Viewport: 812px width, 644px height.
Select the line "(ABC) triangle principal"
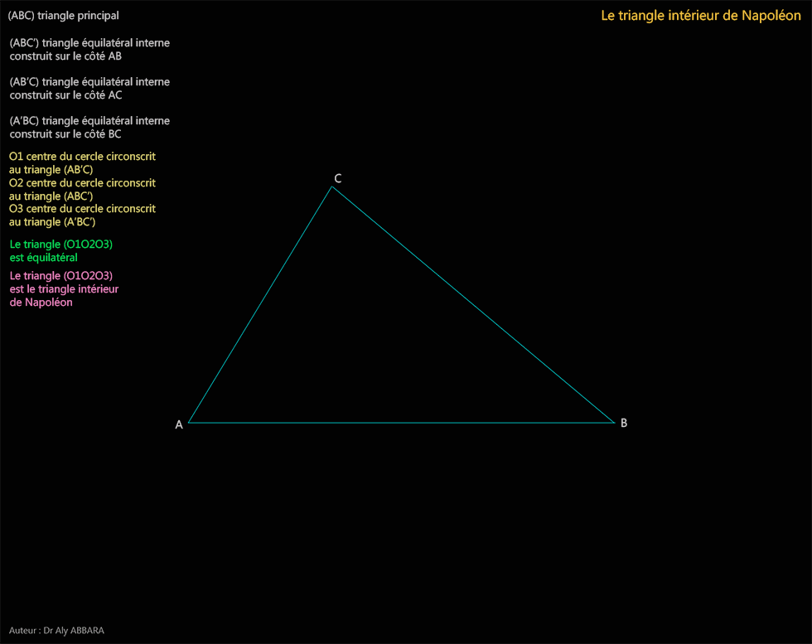[63, 15]
